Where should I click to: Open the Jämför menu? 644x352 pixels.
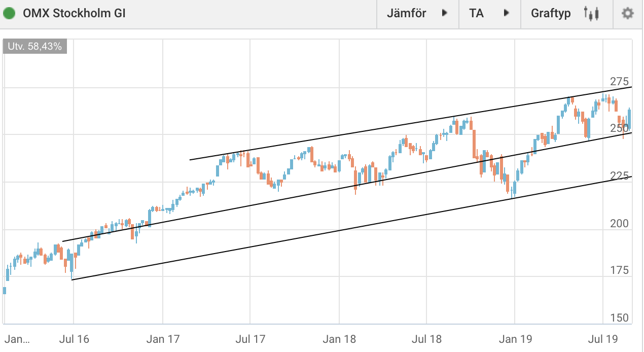click(x=418, y=14)
